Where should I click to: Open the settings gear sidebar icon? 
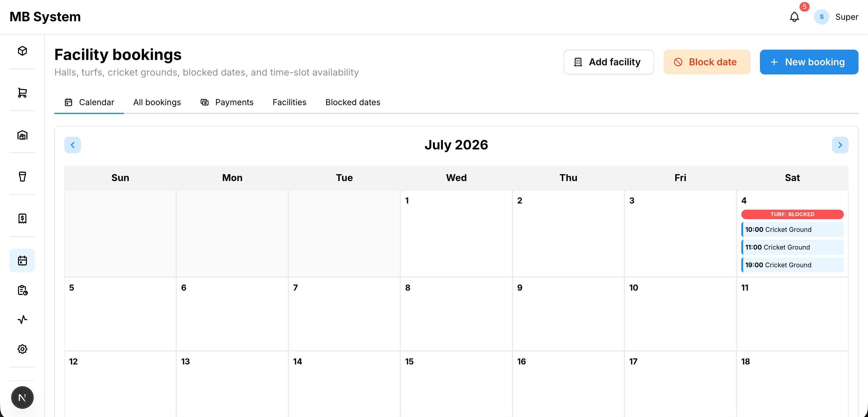(22, 349)
